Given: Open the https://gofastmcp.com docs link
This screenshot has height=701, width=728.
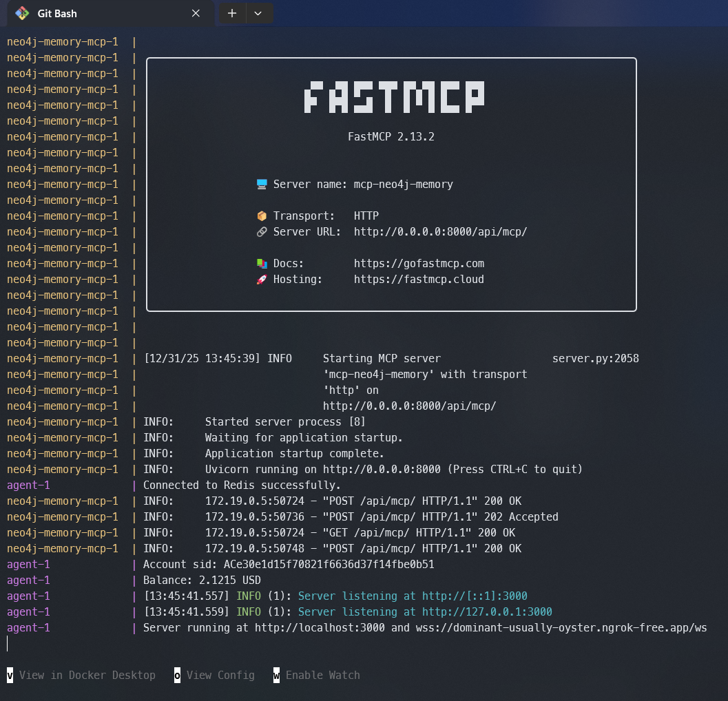Looking at the screenshot, I should tap(419, 264).
